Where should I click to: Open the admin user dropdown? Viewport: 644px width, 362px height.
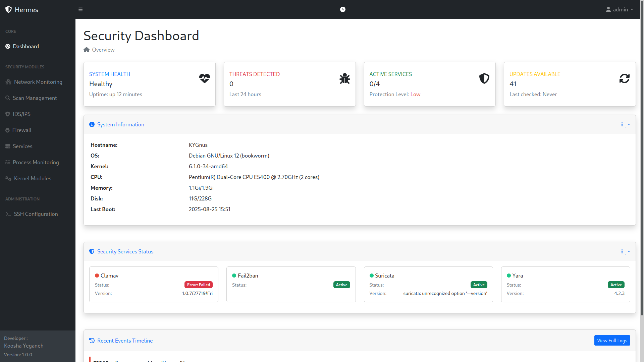620,9
